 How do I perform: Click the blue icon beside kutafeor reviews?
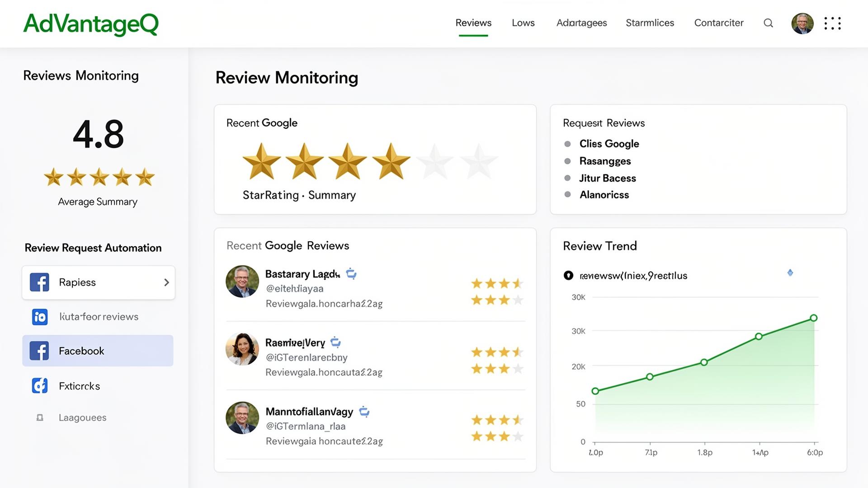tap(40, 317)
